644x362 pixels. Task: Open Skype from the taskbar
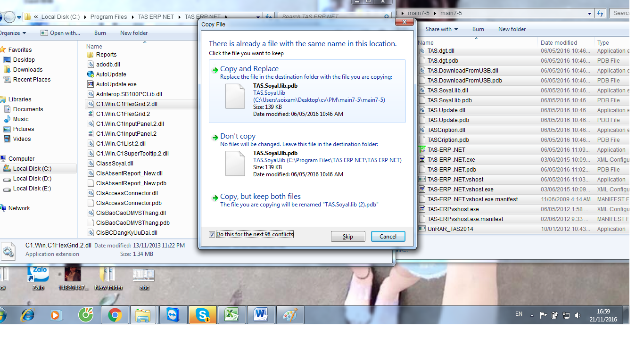click(x=203, y=315)
